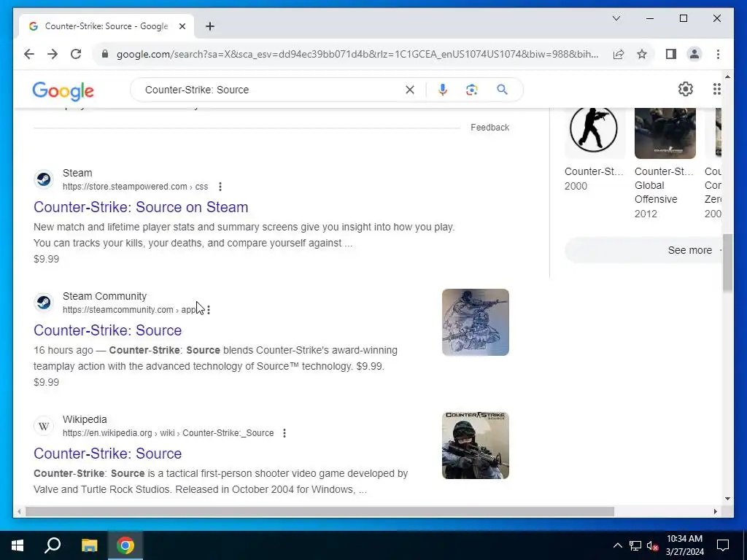
Task: Open Steam Community result options menu
Action: [209, 310]
